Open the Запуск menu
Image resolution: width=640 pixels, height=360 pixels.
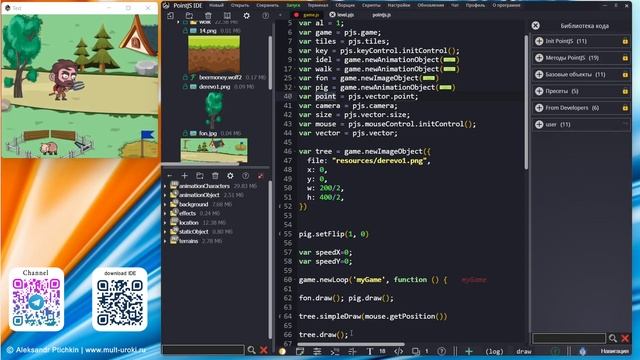pos(293,5)
